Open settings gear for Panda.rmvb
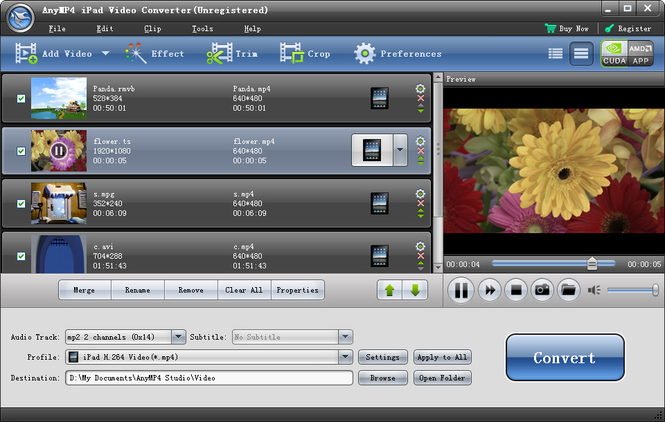 (420, 88)
